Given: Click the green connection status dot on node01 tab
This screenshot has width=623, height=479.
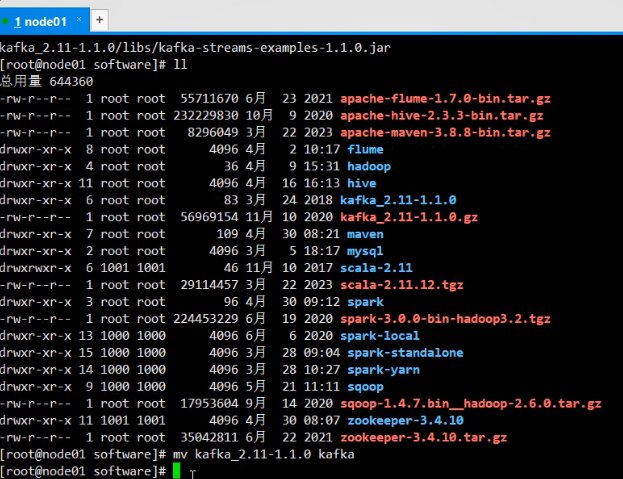Looking at the screenshot, I should coord(6,21).
